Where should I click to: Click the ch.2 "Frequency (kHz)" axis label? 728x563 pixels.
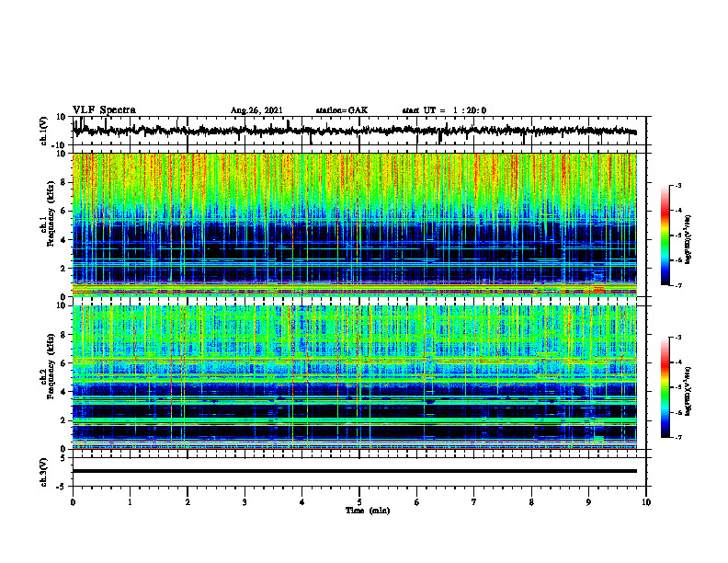click(x=51, y=366)
